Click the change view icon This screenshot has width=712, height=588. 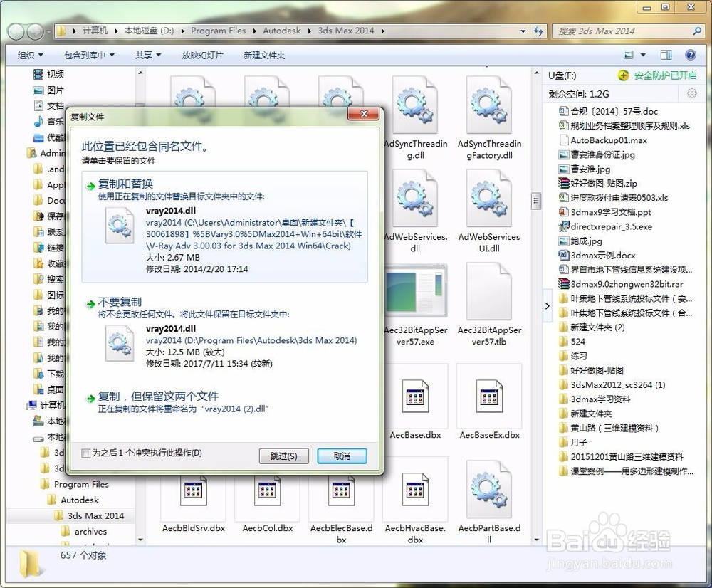click(x=629, y=55)
